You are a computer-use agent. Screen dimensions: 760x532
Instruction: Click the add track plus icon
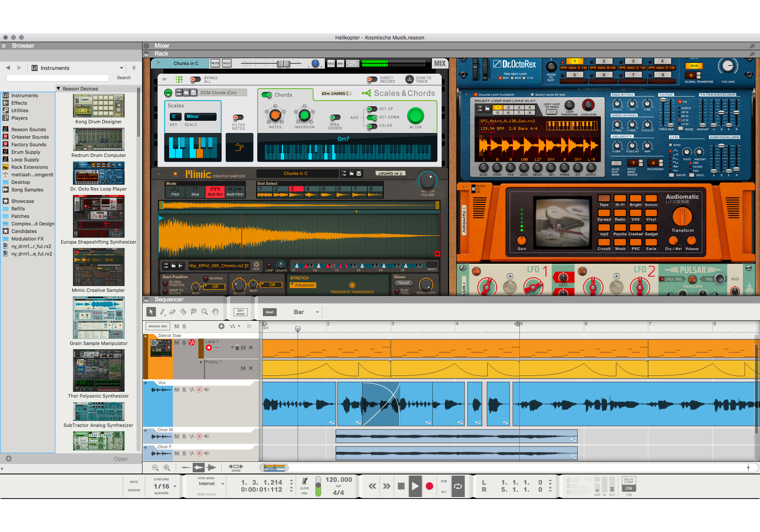(222, 326)
